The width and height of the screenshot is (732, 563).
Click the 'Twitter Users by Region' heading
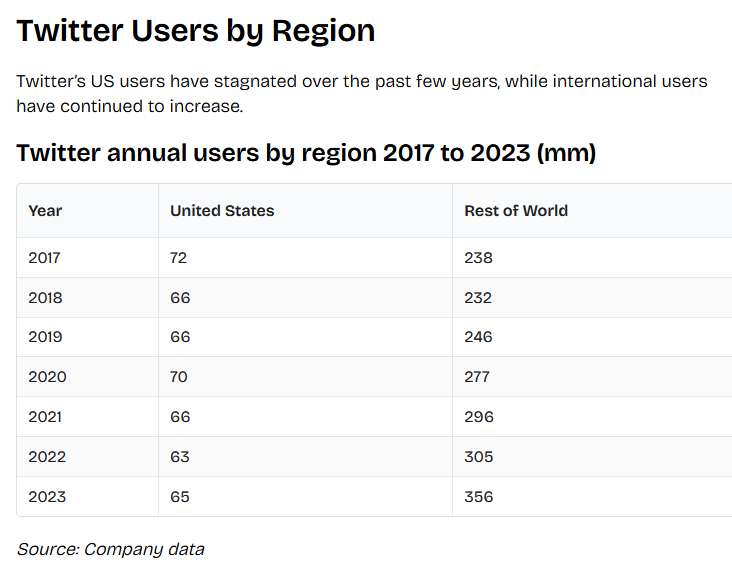(196, 31)
